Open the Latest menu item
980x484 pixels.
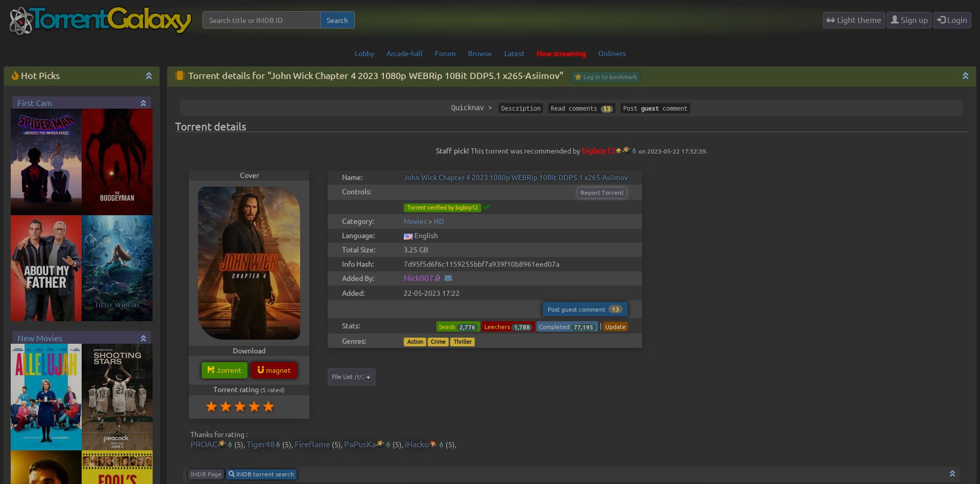(514, 54)
